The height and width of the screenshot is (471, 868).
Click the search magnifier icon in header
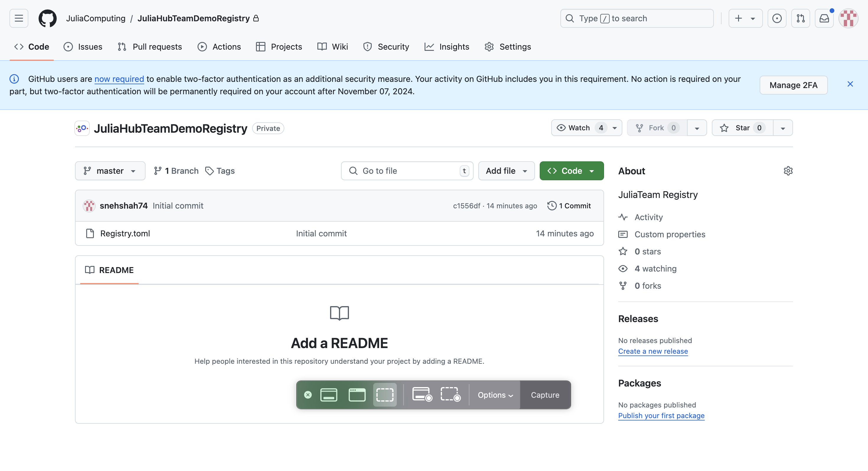pos(570,18)
